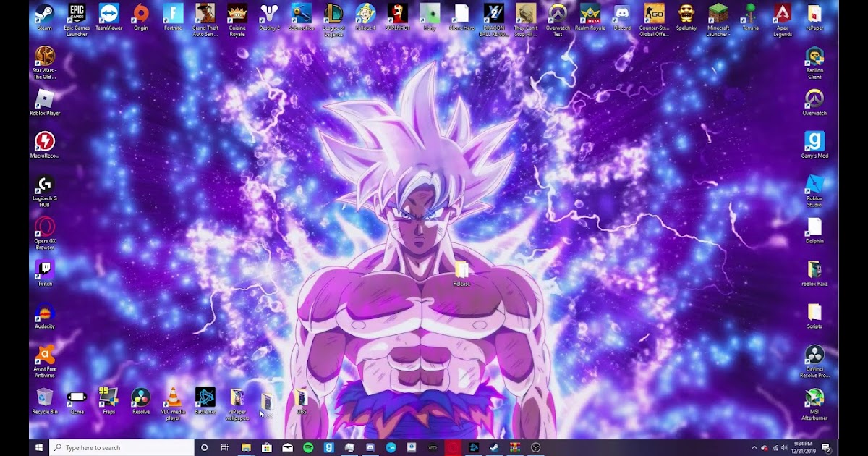Open VLC media player shortcut
868x456 pixels.
tap(173, 404)
